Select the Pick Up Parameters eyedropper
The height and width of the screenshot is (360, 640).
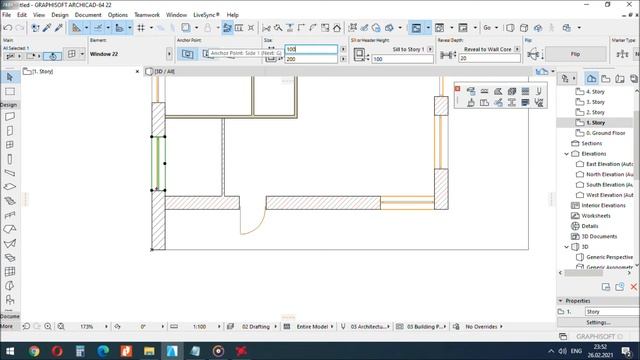[x=47, y=28]
